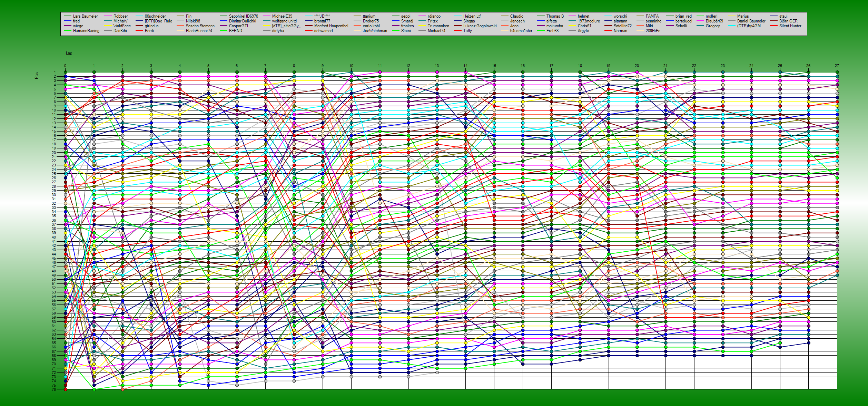Select the Fin legend entry
The height and width of the screenshot is (406, 868).
(x=188, y=16)
